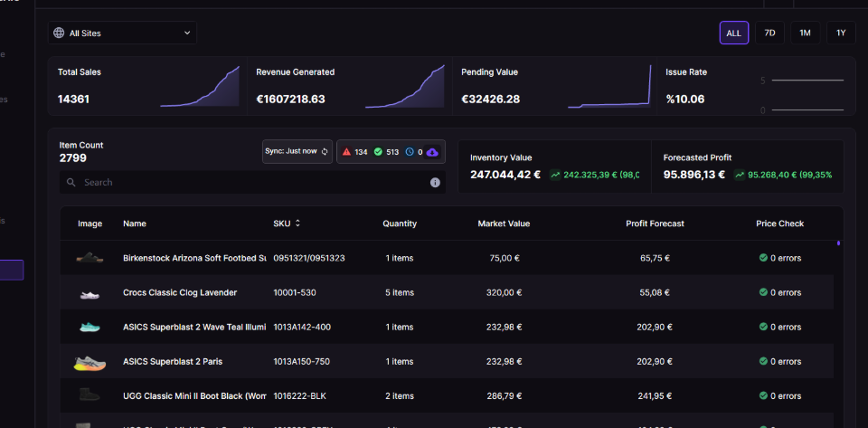Click the Total Sales chart card
This screenshot has width=868, height=428.
(147, 86)
